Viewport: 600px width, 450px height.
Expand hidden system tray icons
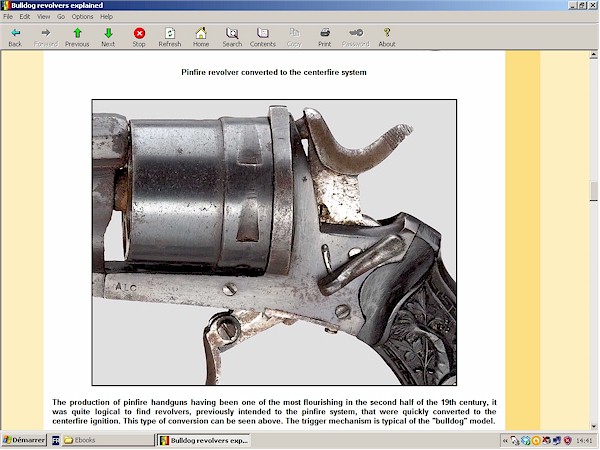tap(505, 441)
